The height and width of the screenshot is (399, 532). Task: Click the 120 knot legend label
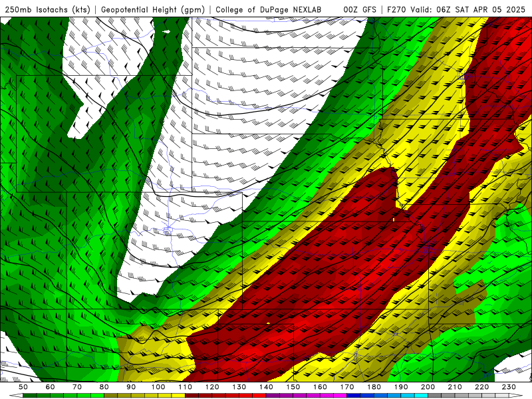point(212,387)
